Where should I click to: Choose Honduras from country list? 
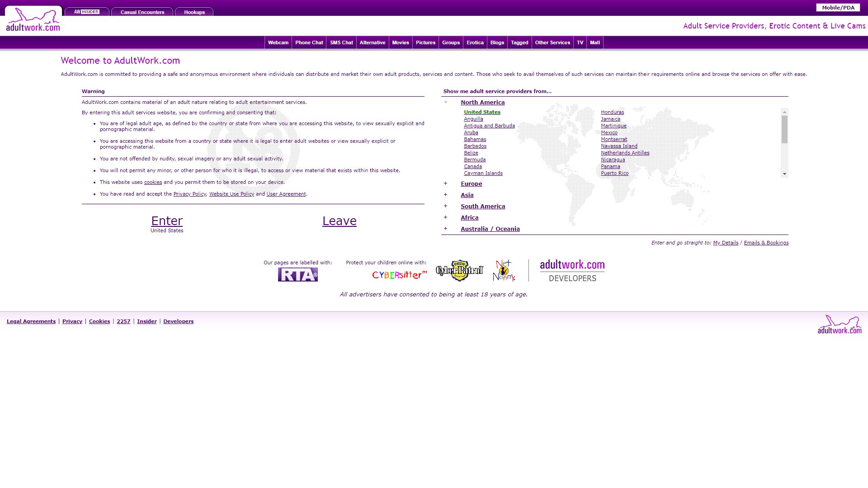612,112
